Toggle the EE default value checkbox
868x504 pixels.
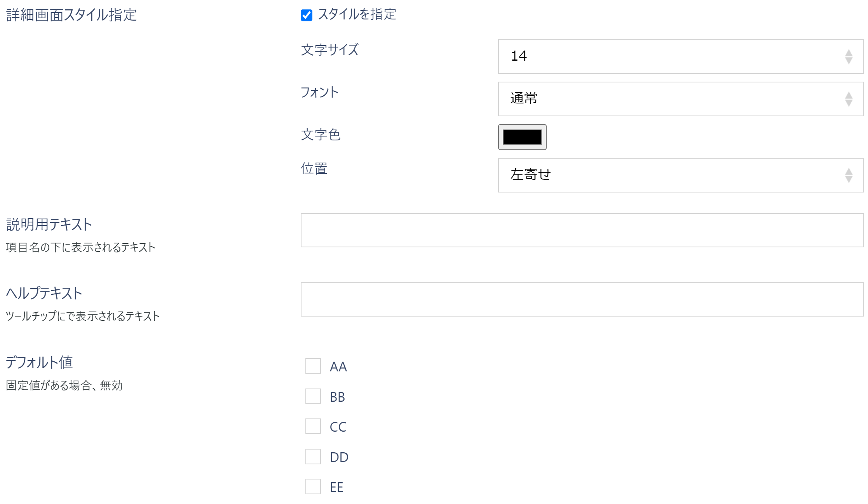point(313,486)
